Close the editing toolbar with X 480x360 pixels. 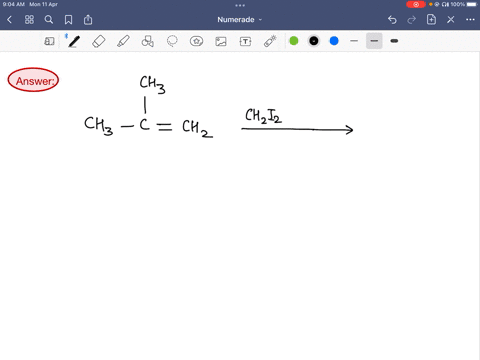click(x=451, y=20)
